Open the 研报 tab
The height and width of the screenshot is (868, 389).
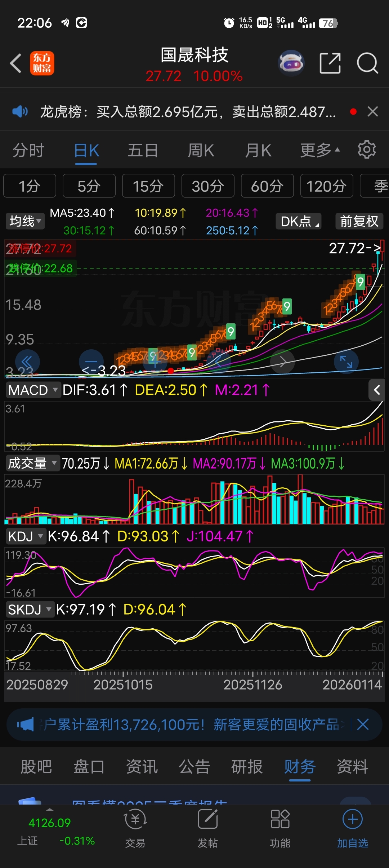[247, 767]
